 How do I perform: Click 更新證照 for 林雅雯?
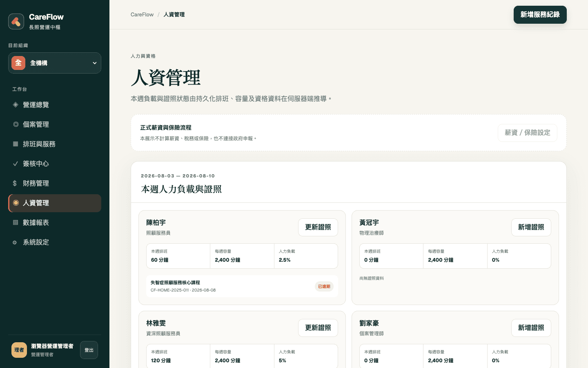[318, 328]
